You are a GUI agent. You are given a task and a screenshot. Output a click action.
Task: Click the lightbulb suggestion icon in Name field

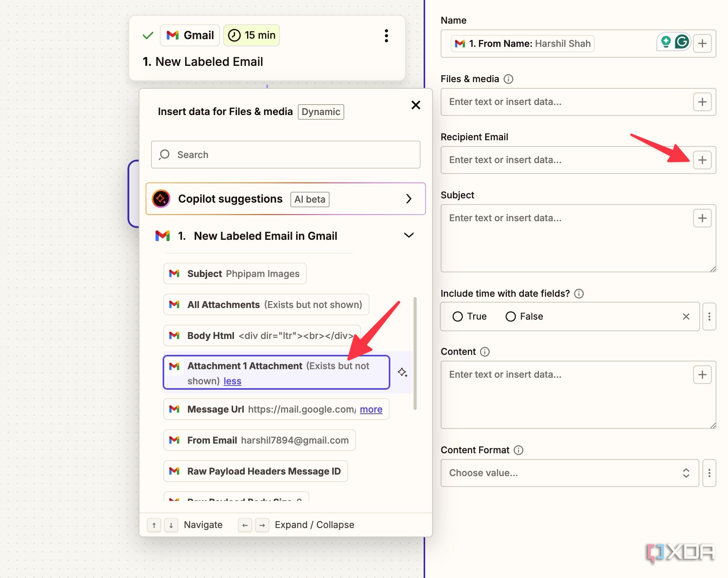[666, 41]
